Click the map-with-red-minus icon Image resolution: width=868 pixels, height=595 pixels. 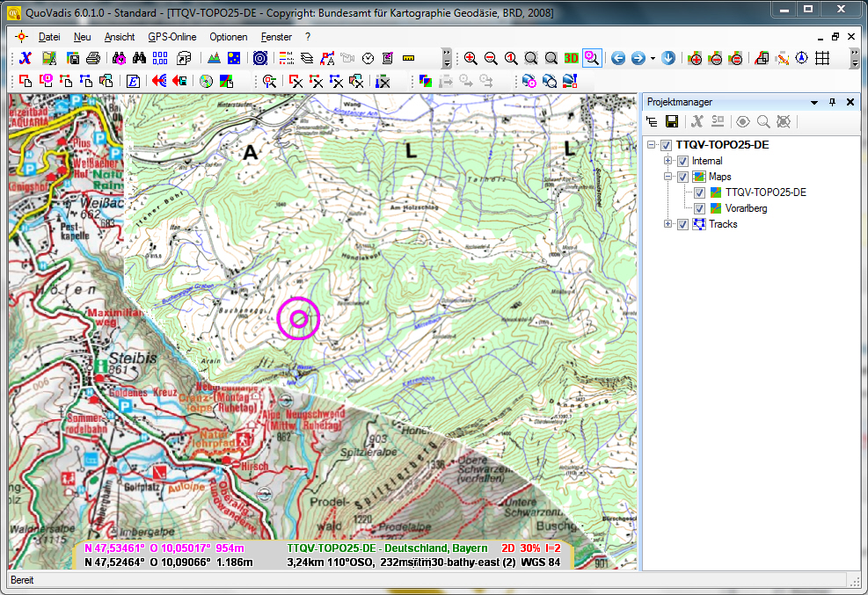pos(715,58)
